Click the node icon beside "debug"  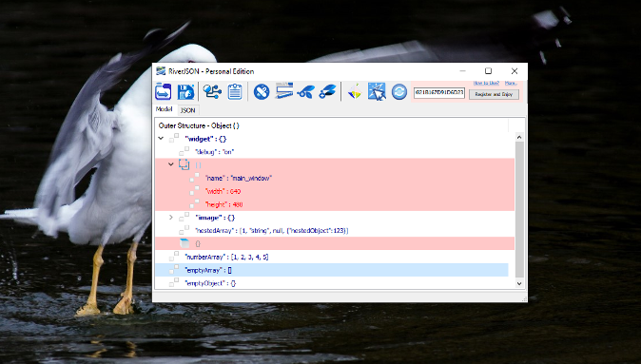pyautogui.click(x=184, y=151)
